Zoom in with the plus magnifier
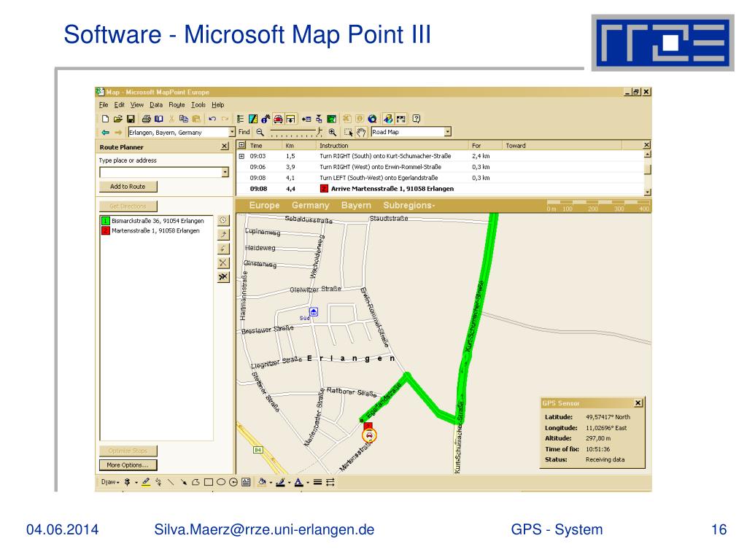 [x=333, y=133]
